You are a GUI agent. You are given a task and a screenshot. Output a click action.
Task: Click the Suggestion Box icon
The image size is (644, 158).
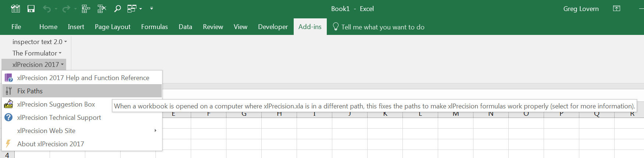[8, 104]
